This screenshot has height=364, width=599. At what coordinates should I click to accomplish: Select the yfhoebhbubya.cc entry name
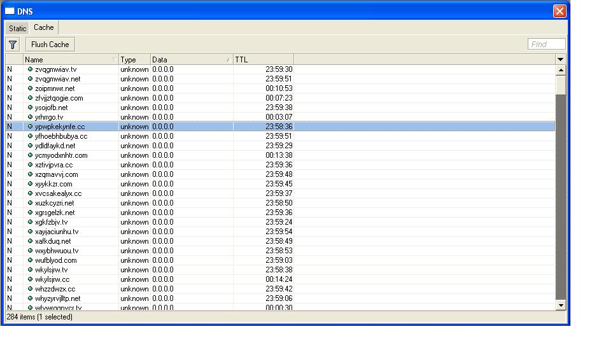[61, 136]
